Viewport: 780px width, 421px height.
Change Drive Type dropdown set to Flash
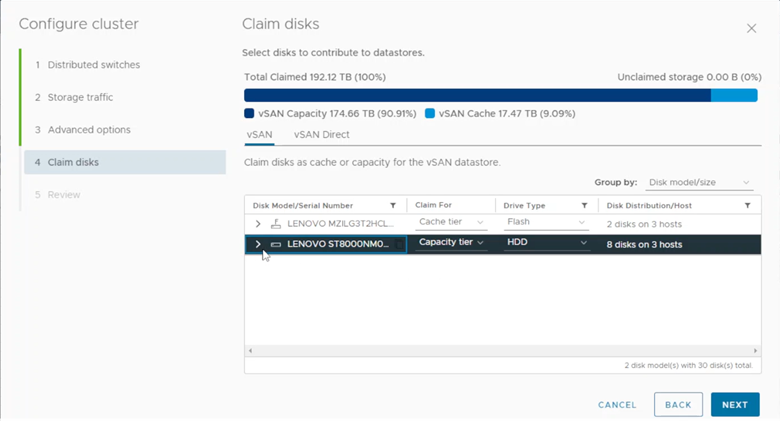(546, 222)
